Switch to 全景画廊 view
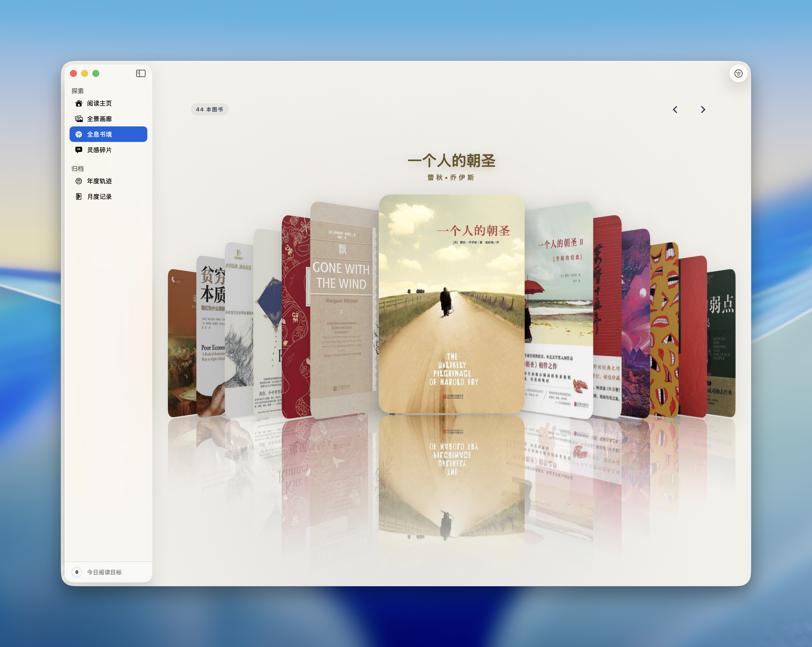 108,119
